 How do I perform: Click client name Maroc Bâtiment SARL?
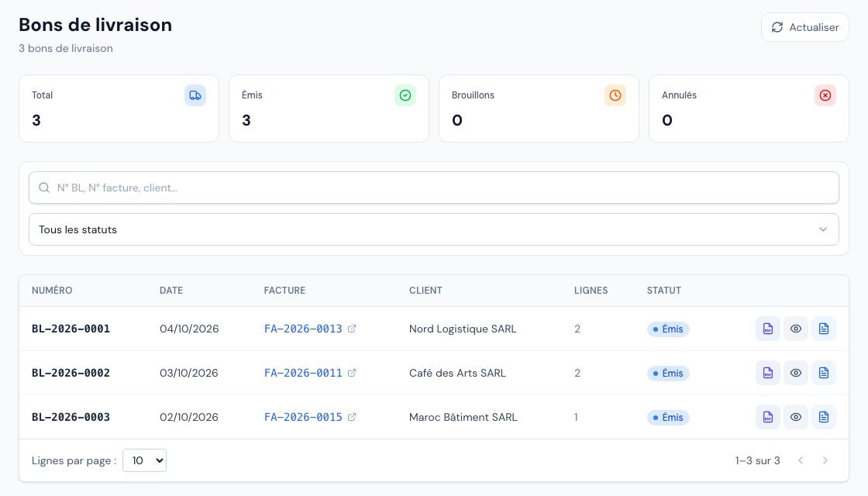pos(463,418)
